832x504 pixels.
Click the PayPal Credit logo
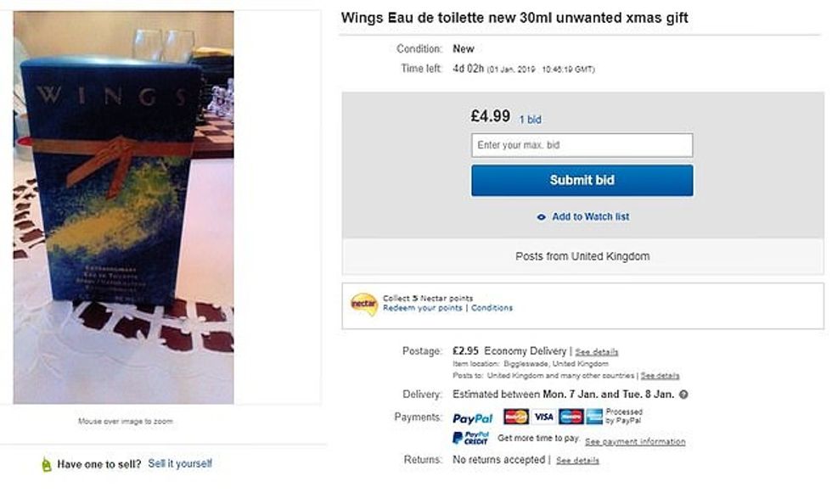coord(471,439)
